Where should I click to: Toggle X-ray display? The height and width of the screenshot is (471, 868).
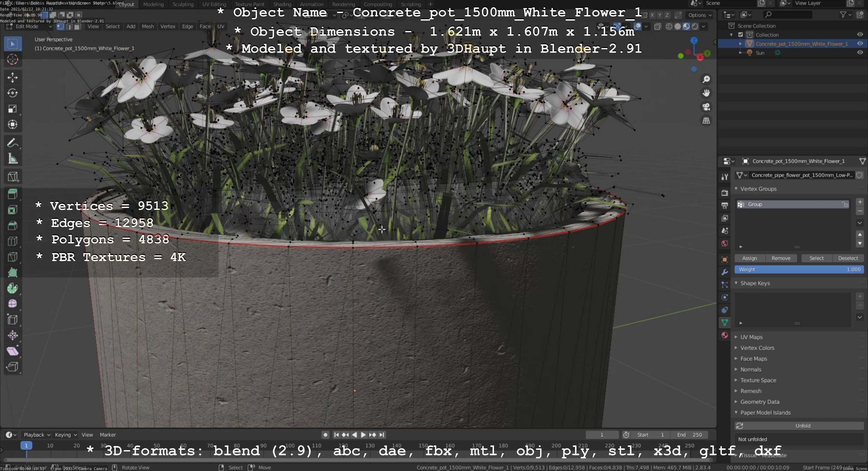coord(657,27)
